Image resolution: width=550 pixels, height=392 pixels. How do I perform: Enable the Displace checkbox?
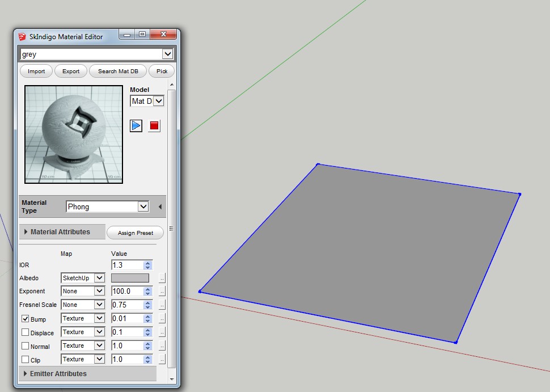[x=25, y=332]
